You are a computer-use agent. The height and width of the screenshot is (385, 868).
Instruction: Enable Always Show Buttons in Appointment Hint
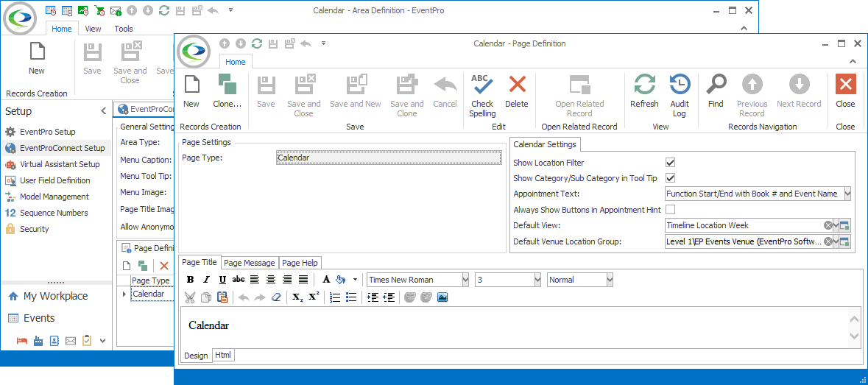[671, 210]
